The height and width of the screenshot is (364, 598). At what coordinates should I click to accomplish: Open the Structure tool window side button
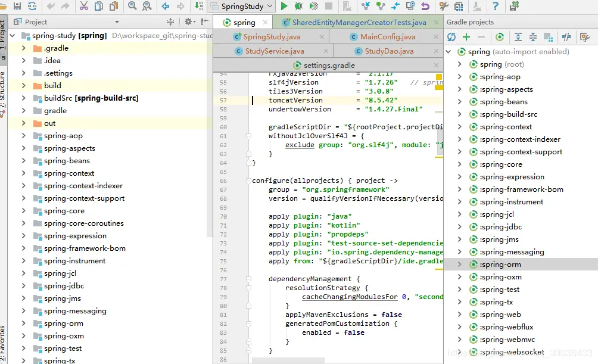(x=3, y=89)
